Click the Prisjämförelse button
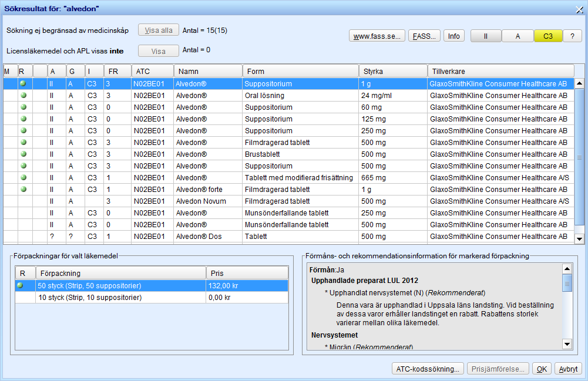This screenshot has height=381, width=588. [x=498, y=369]
